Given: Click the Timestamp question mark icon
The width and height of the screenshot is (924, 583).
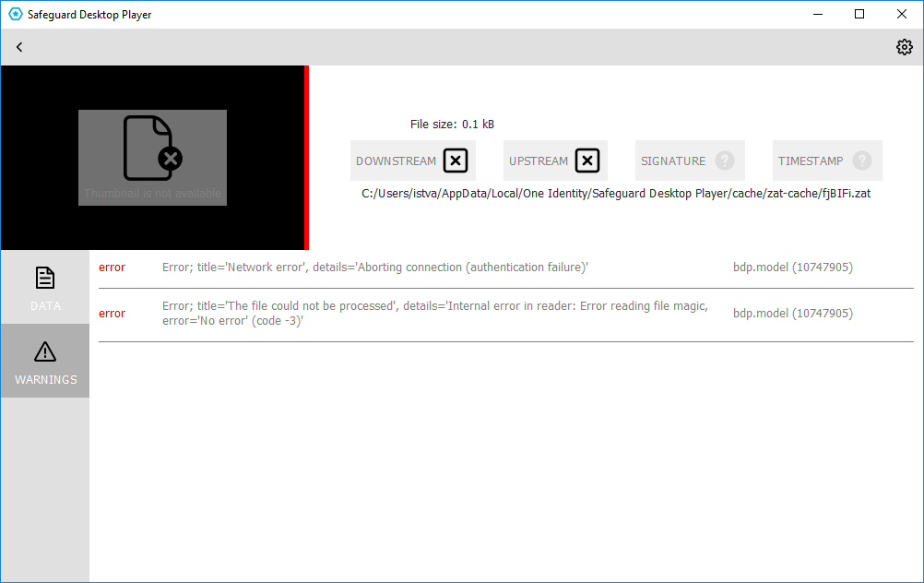Looking at the screenshot, I should (862, 161).
